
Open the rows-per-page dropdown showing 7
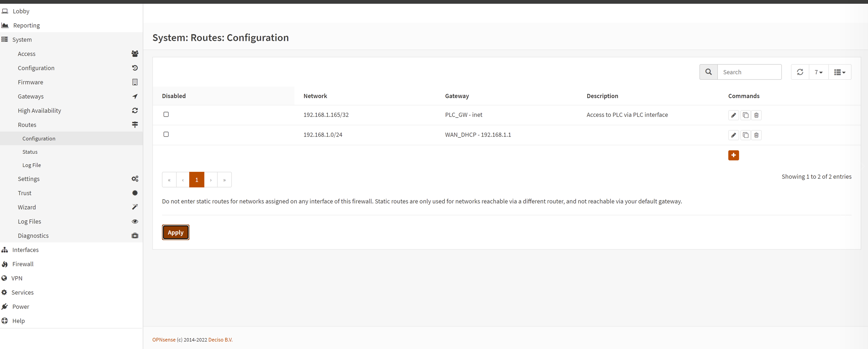click(818, 72)
